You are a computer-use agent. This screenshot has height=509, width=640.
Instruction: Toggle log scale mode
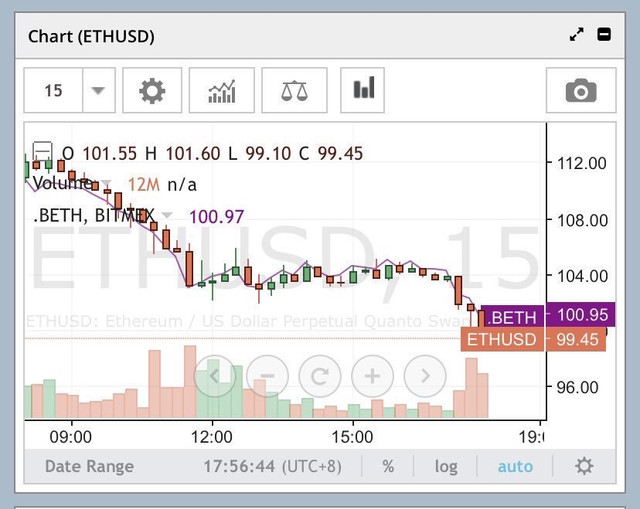(446, 466)
